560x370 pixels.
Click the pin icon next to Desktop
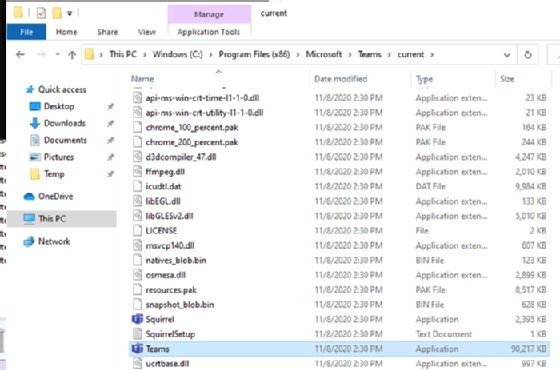click(x=111, y=106)
